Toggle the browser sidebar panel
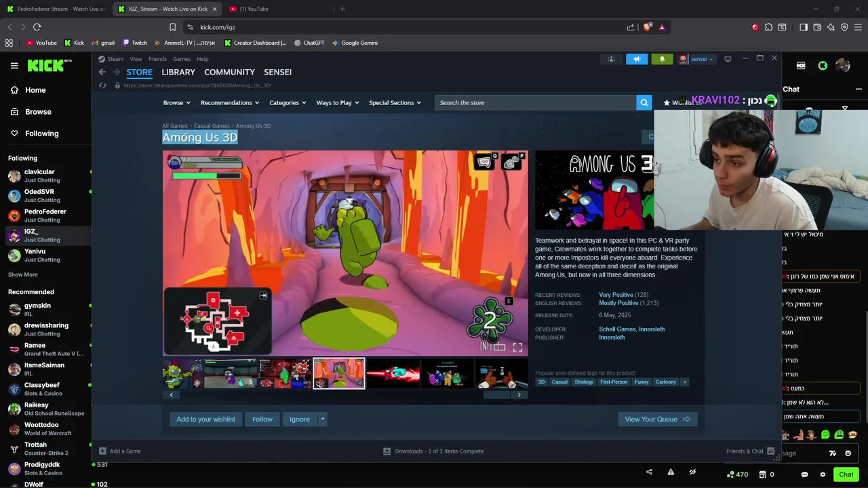 point(804,27)
